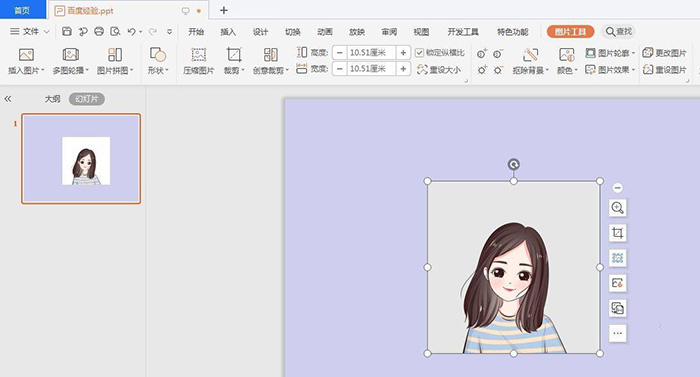Open the Transitions (切换) ribbon tab
Viewport: 700px width, 377px height.
click(x=292, y=32)
